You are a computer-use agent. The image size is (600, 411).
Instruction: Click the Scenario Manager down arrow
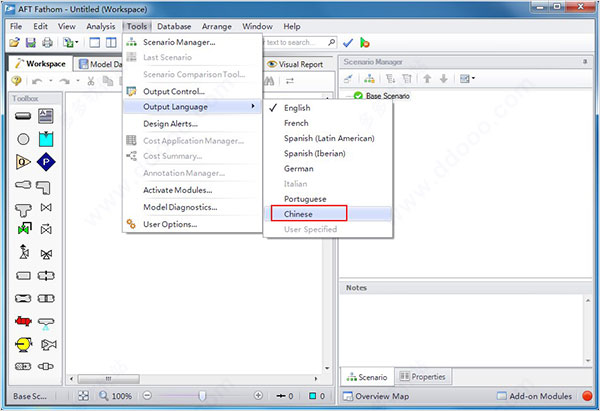pos(444,79)
